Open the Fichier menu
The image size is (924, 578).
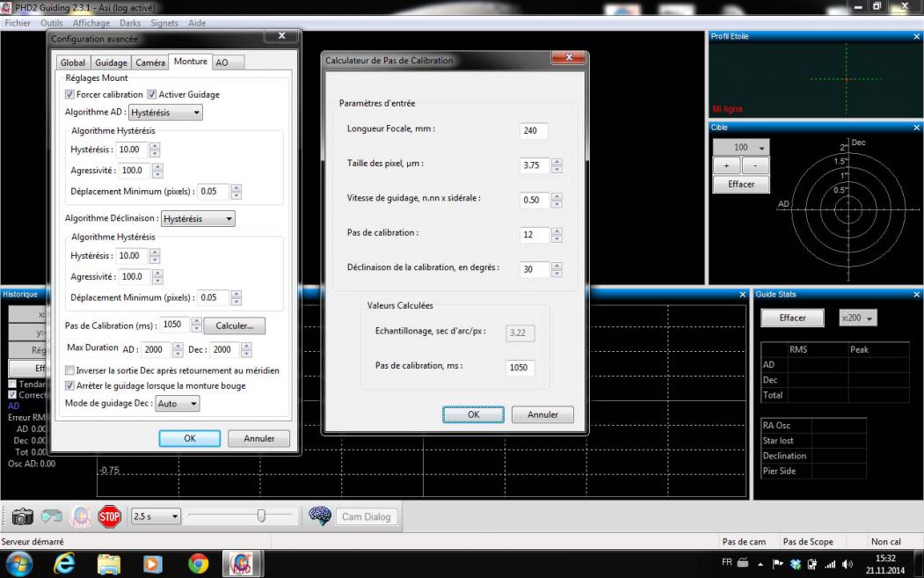[x=18, y=23]
